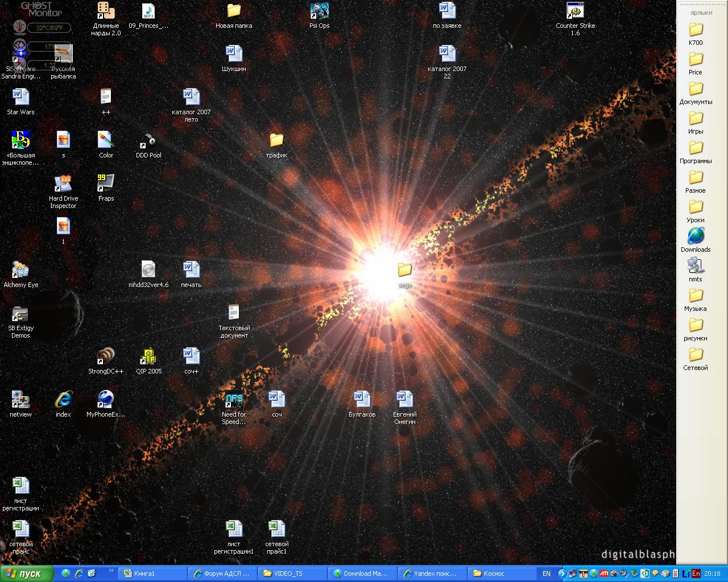This screenshot has width=728, height=582.
Task: Open the Psi Ops game shortcut
Action: 319,11
